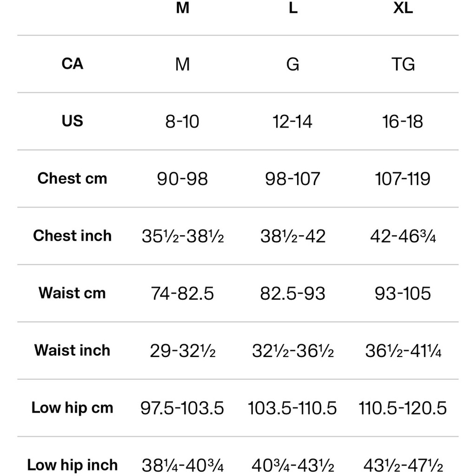Click the TG size cell

tap(403, 64)
